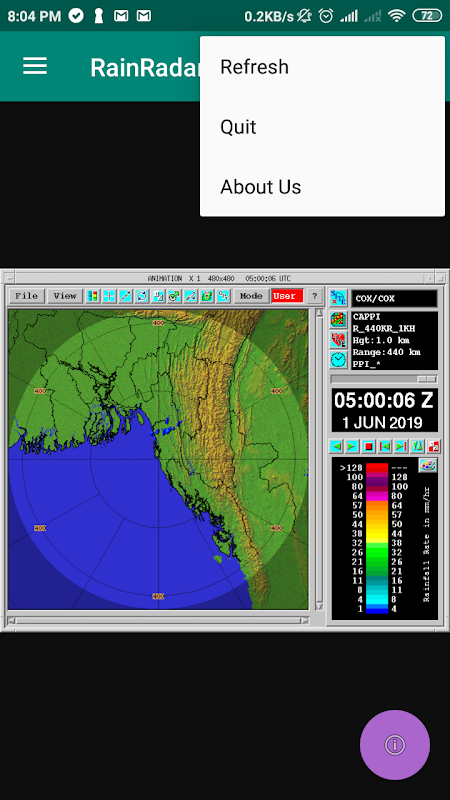
Task: Play the radar animation forward
Action: pyautogui.click(x=352, y=446)
